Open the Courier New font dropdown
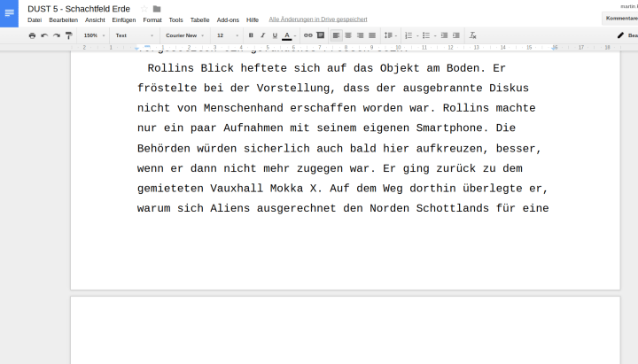 tap(184, 35)
